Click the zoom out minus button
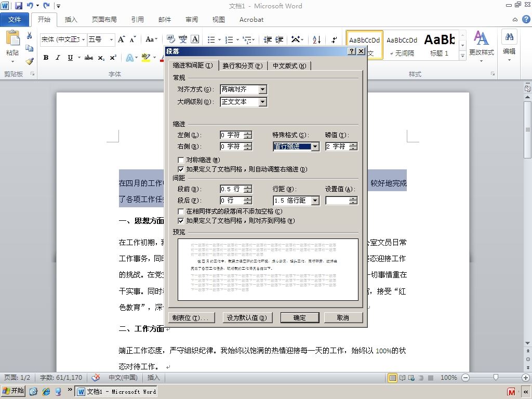 coord(465,378)
